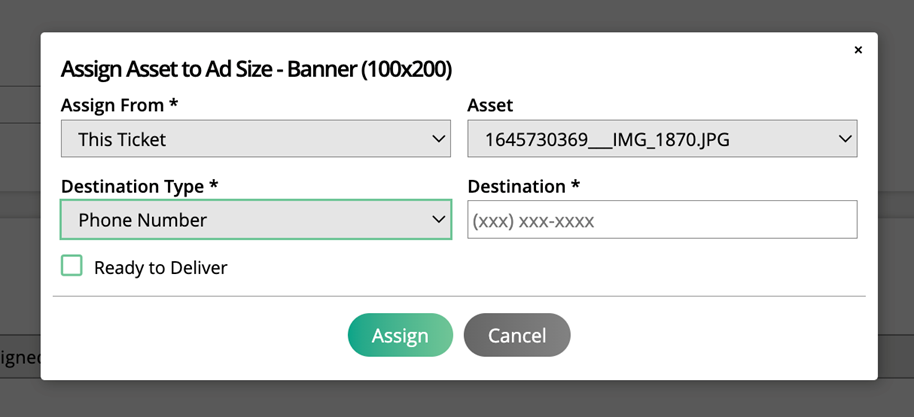Viewport: 914px width, 417px height.
Task: Click the gray Cancel button
Action: (516, 335)
